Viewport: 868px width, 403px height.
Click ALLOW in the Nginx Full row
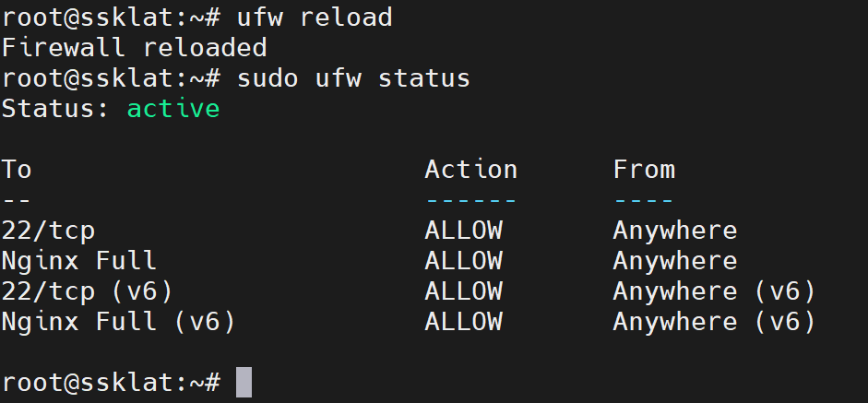(x=463, y=261)
